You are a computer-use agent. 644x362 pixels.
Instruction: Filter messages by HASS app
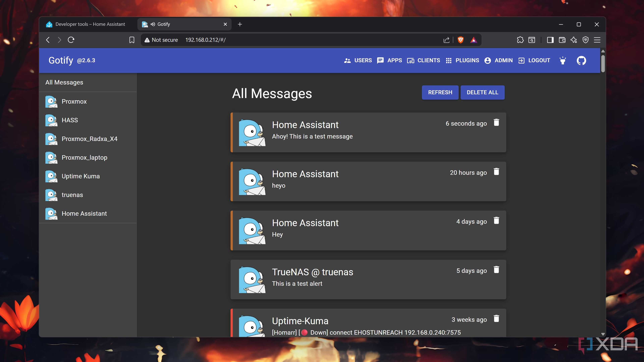point(88,120)
